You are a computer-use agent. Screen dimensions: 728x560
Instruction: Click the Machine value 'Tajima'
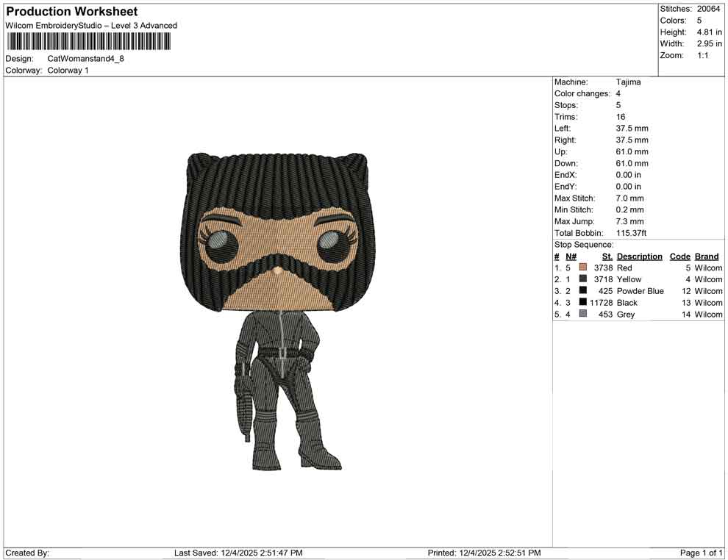[x=628, y=82]
